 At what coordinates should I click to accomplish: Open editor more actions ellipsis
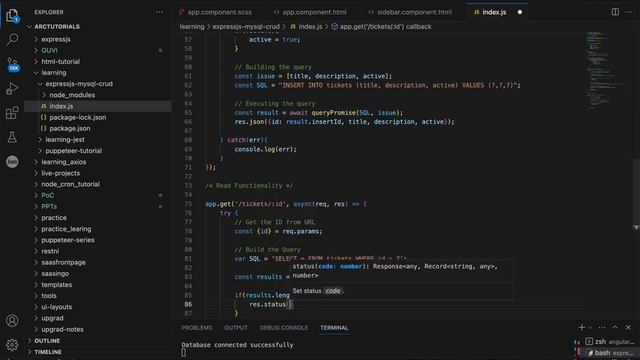pyautogui.click(x=629, y=12)
